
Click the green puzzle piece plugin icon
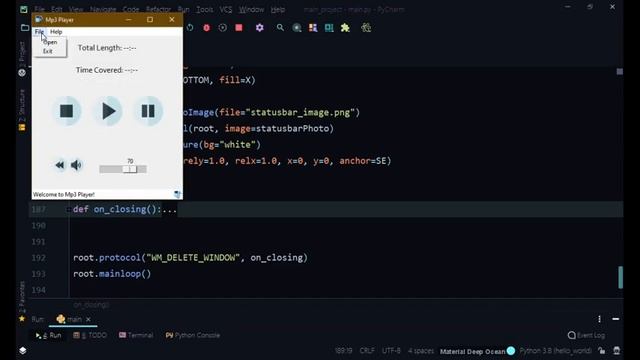tap(345, 28)
